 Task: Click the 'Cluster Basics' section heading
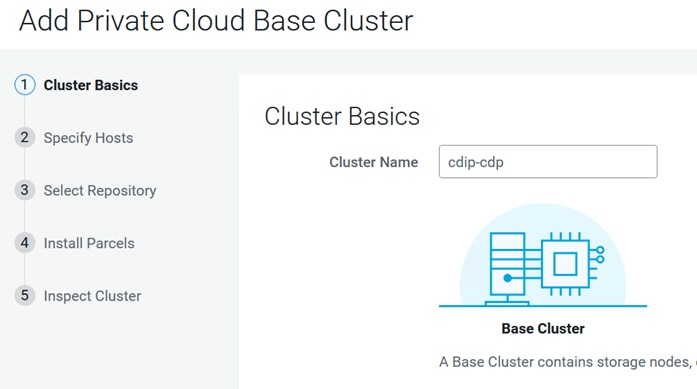342,116
